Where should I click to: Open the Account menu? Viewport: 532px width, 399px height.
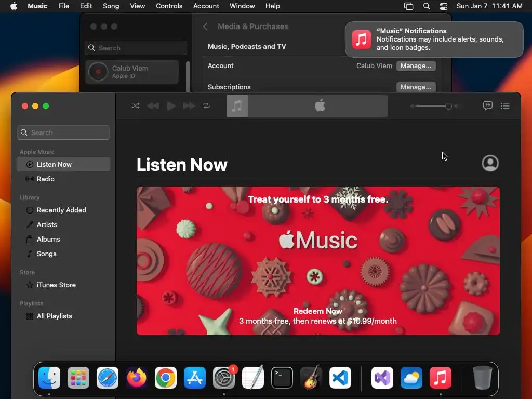coord(206,6)
